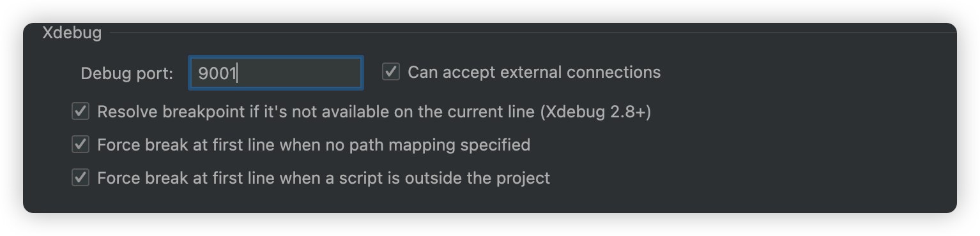Click the Can accept external connections label text
Image resolution: width=980 pixels, height=236 pixels.
coord(534,72)
